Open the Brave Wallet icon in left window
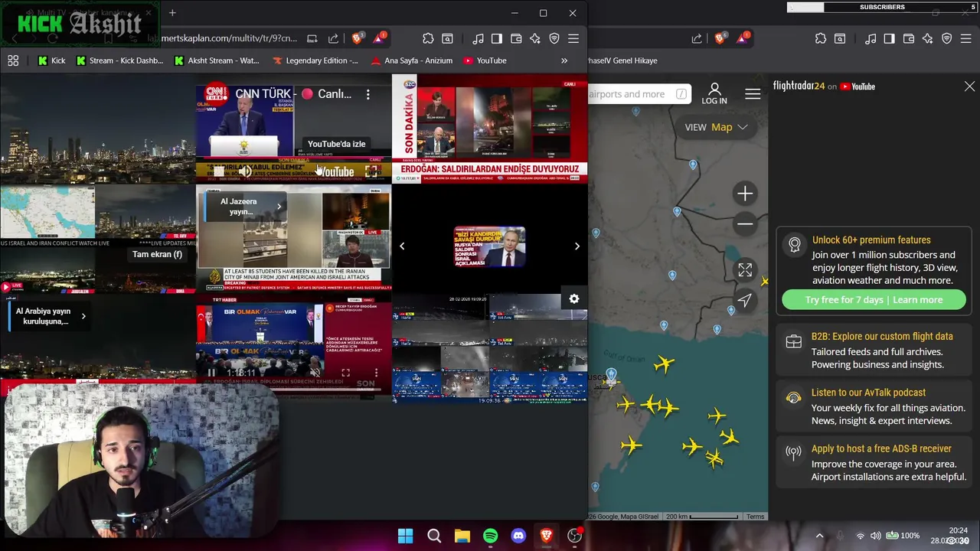The height and width of the screenshot is (551, 980). pyautogui.click(x=516, y=38)
